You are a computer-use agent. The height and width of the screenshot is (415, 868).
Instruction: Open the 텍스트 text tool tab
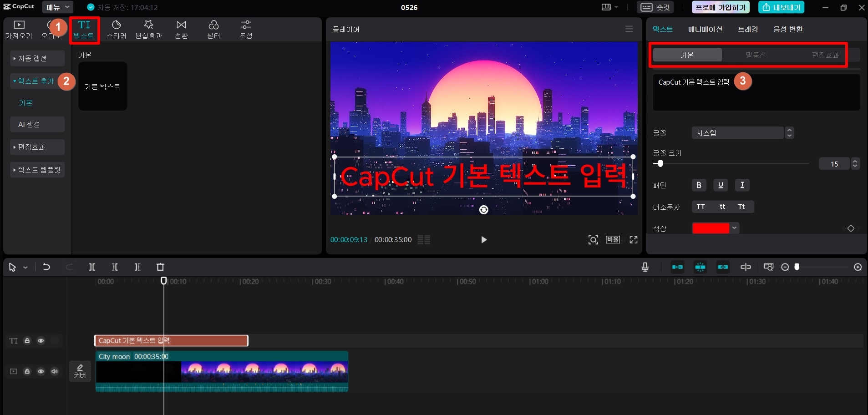[x=84, y=30]
